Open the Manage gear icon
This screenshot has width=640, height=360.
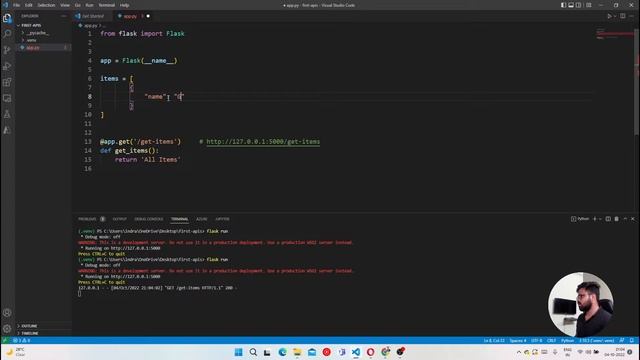7,329
